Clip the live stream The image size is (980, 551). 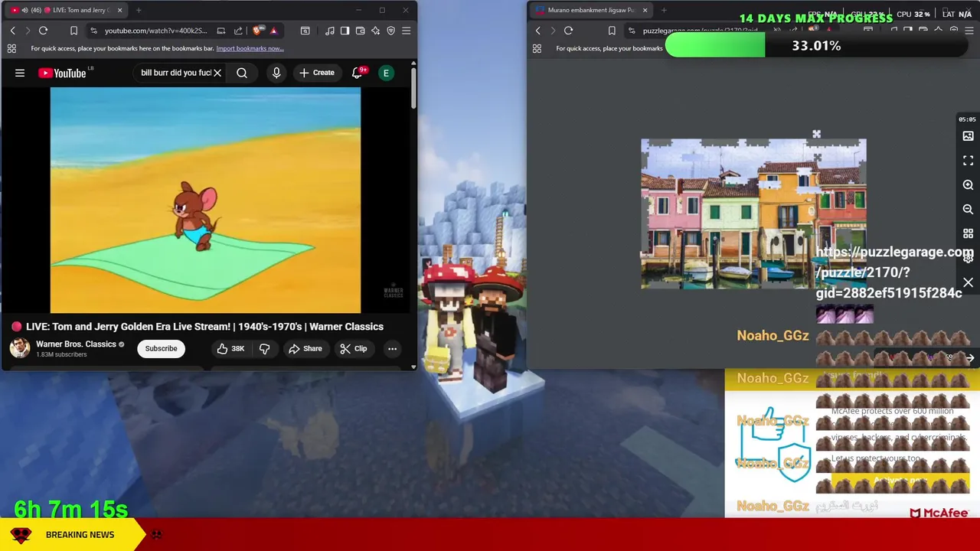click(x=354, y=348)
